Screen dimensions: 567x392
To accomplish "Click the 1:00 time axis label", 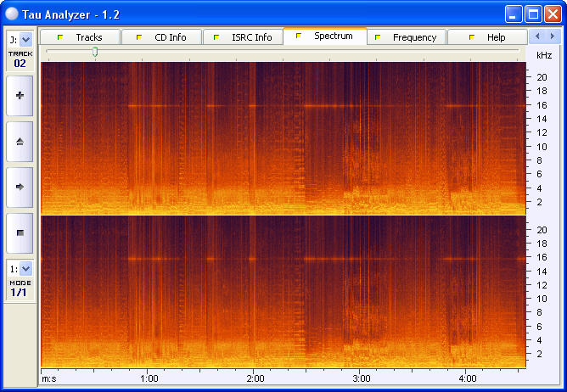I will [x=149, y=378].
